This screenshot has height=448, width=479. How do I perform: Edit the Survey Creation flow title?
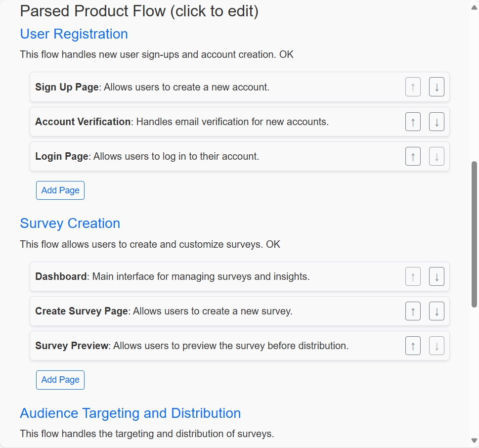coord(70,224)
